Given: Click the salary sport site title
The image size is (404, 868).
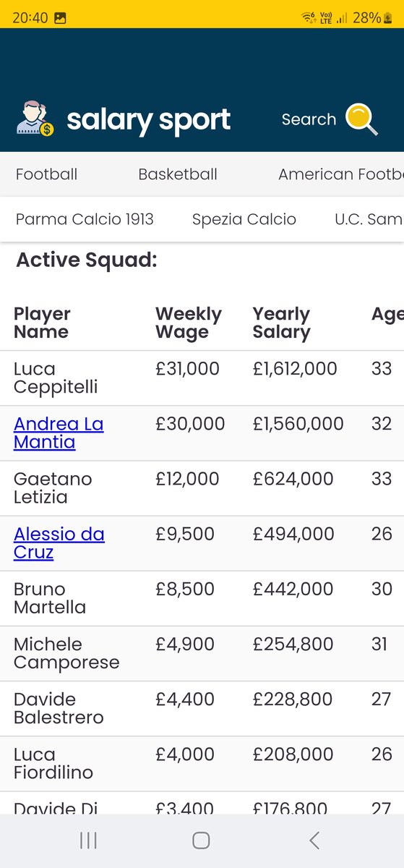Looking at the screenshot, I should (x=148, y=121).
